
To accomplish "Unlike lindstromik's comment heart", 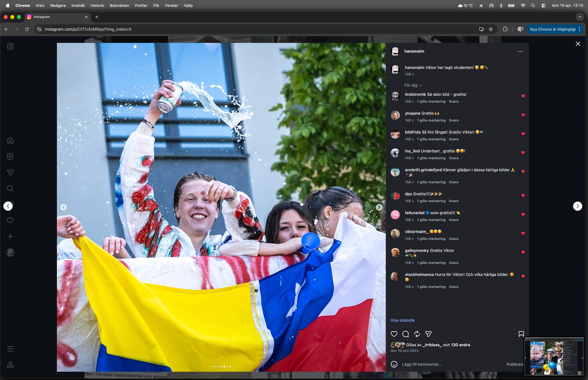I will tap(523, 96).
